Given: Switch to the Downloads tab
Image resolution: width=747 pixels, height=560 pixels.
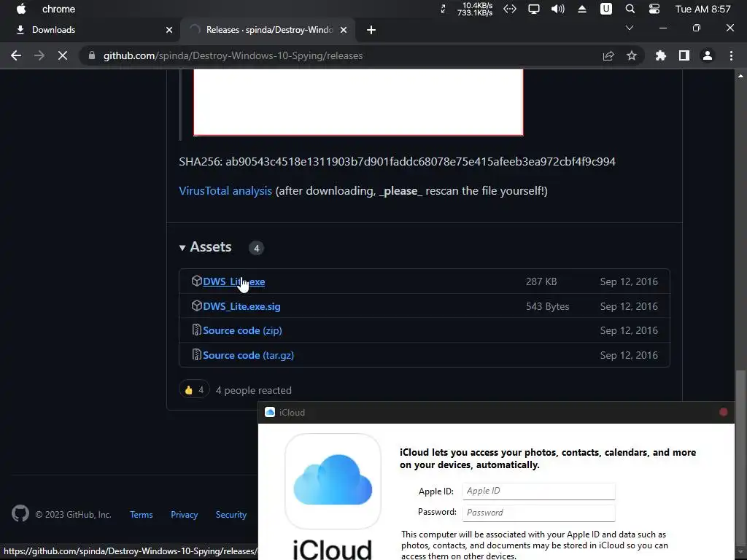Looking at the screenshot, I should (90, 30).
